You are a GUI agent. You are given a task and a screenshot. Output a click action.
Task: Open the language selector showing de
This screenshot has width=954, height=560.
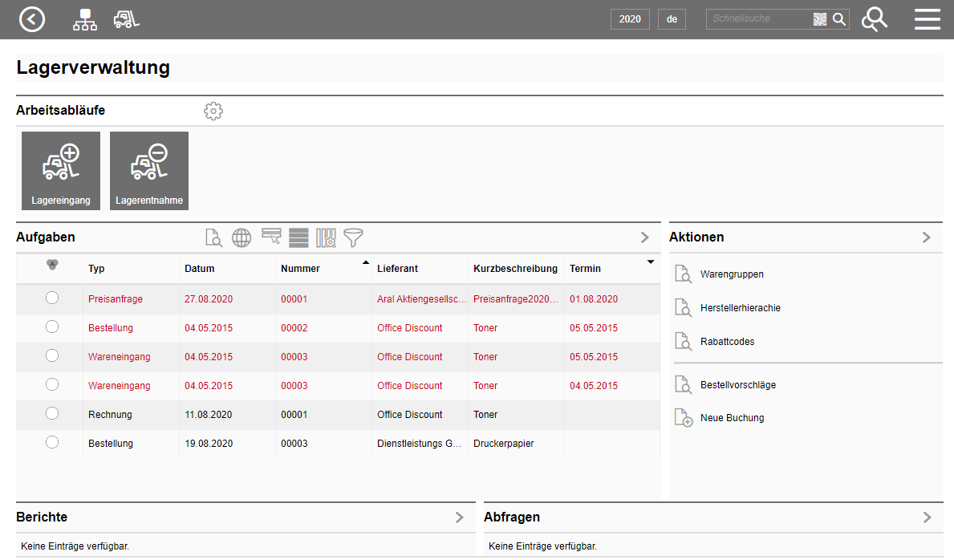pyautogui.click(x=672, y=19)
